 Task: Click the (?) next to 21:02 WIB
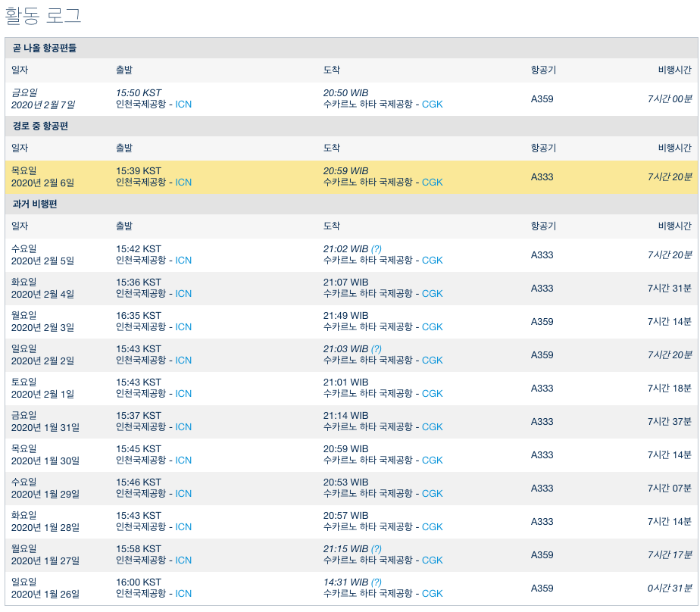coord(377,249)
